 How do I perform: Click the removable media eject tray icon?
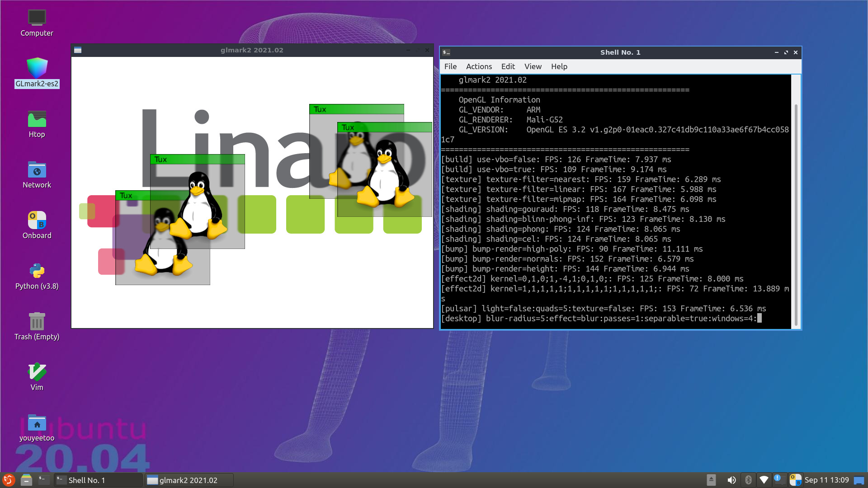[711, 480]
